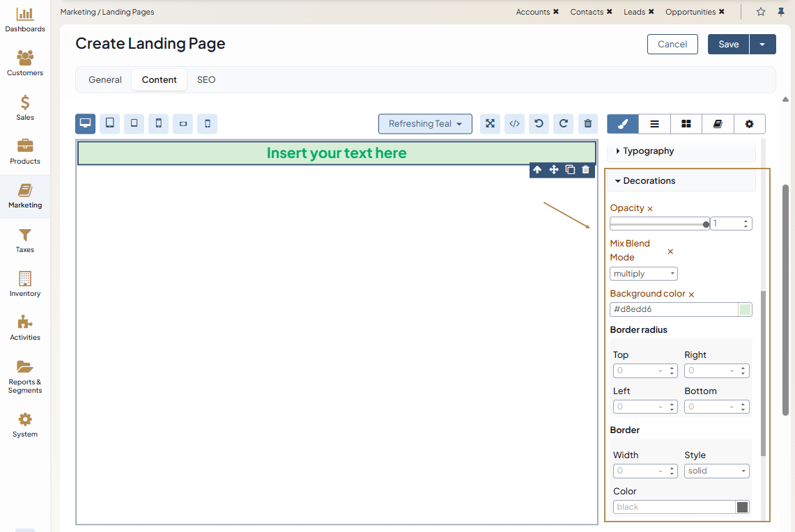Open the background color swatch
This screenshot has width=795, height=532.
745,310
